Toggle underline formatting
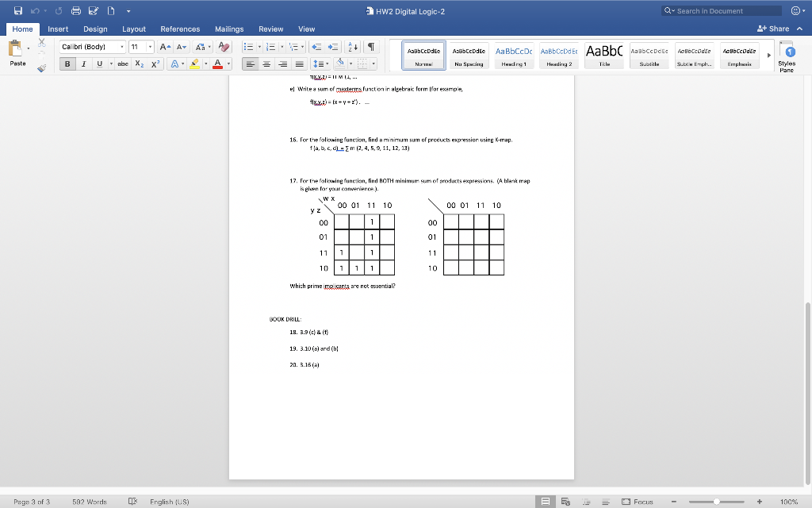The height and width of the screenshot is (508, 812). 100,63
